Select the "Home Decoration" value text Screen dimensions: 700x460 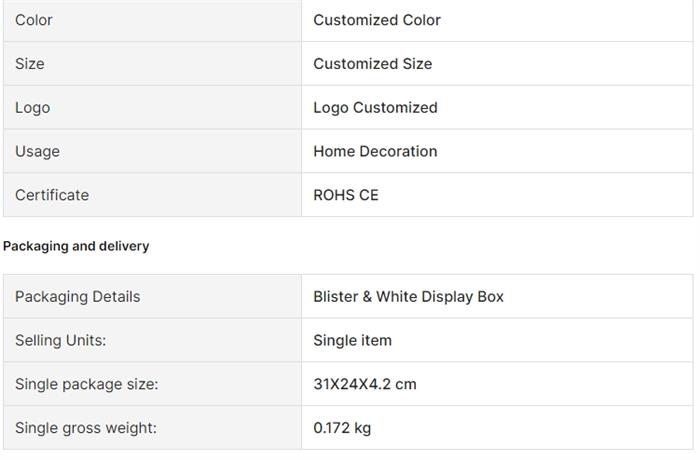[375, 152]
